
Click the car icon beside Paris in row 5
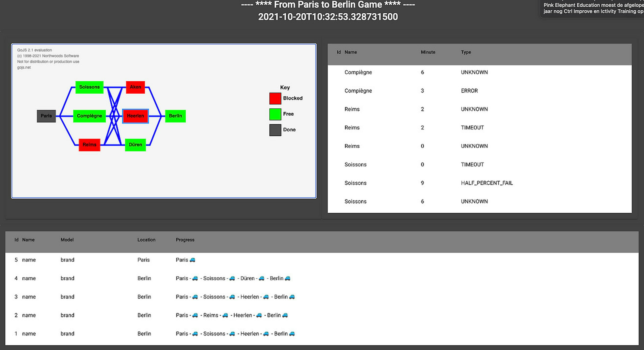(192, 260)
